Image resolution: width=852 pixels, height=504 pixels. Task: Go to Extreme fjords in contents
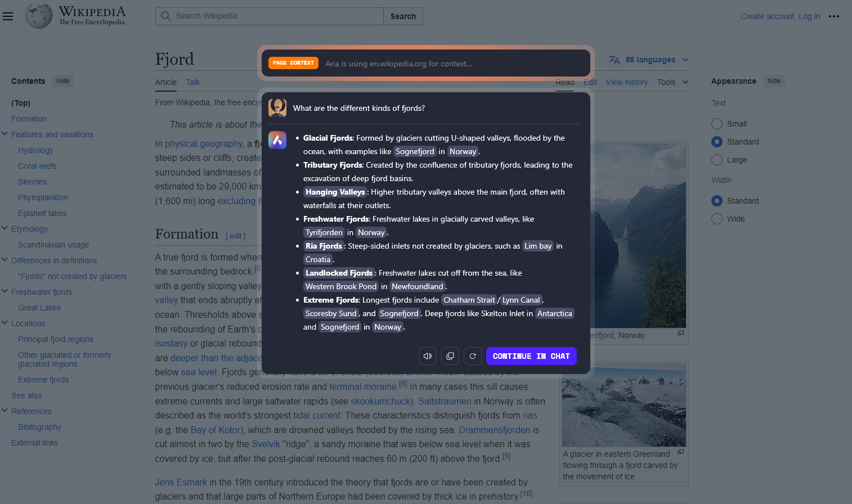point(43,380)
